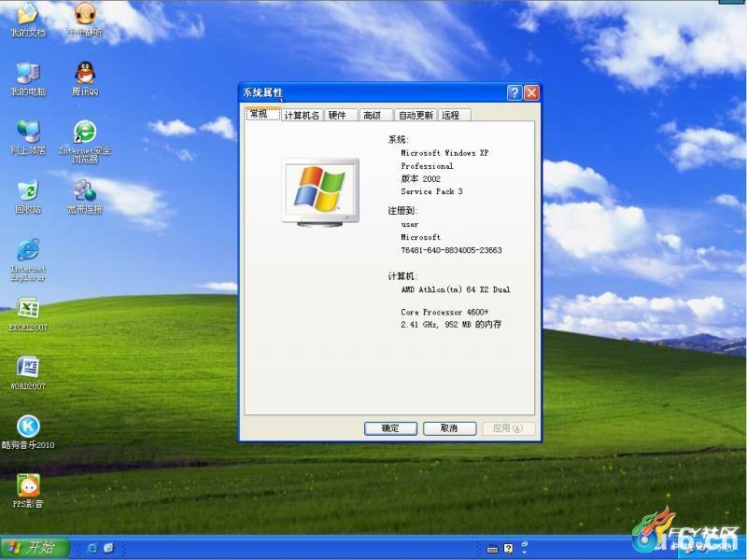Switch to the 常规 tab
This screenshot has width=747, height=560.
click(262, 114)
